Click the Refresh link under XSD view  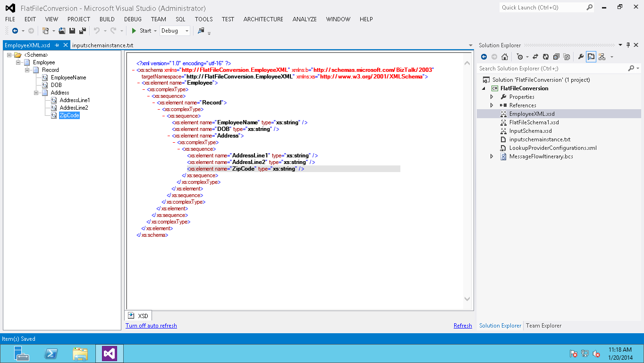463,326
